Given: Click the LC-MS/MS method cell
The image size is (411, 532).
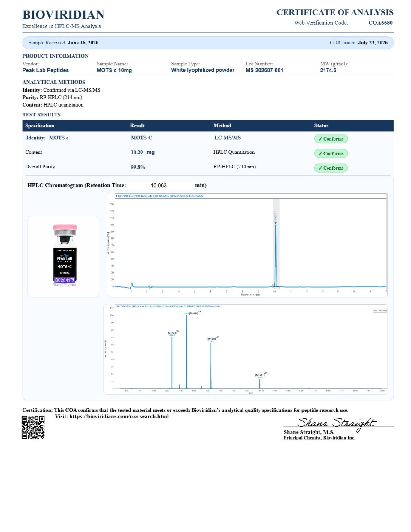Looking at the screenshot, I should coord(227,138).
